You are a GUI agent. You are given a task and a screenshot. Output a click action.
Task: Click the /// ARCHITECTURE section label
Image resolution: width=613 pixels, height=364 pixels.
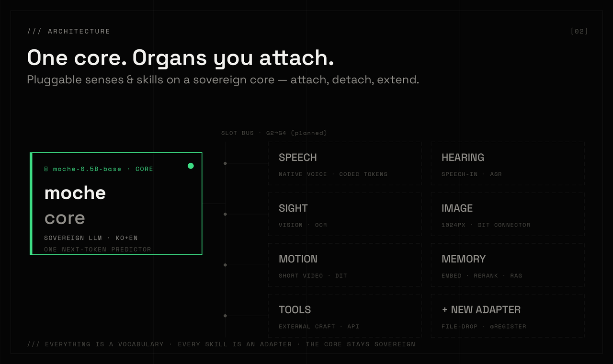point(68,31)
